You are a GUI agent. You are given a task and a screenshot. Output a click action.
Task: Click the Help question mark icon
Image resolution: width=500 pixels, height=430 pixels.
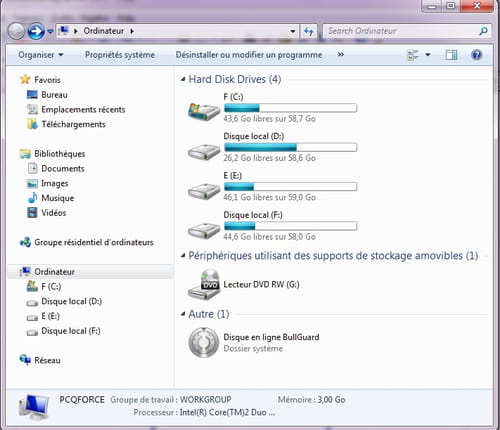[x=476, y=55]
